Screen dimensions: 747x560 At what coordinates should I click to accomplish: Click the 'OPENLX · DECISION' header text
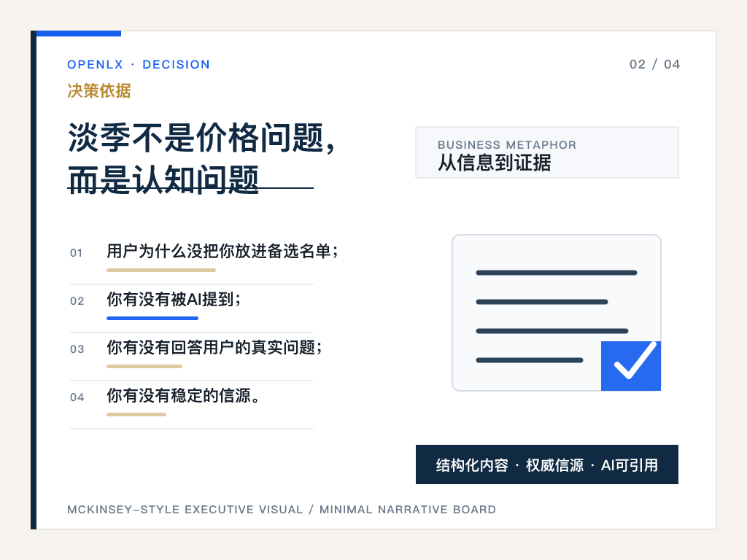[x=138, y=64]
